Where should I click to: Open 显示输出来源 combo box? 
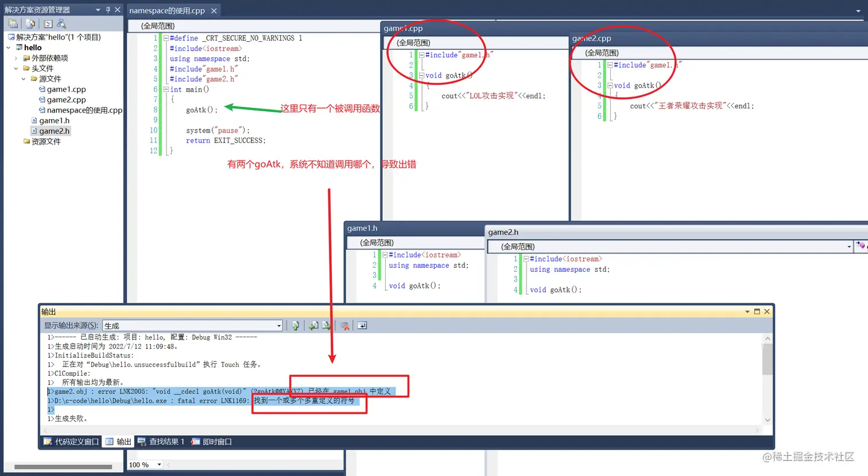click(192, 326)
